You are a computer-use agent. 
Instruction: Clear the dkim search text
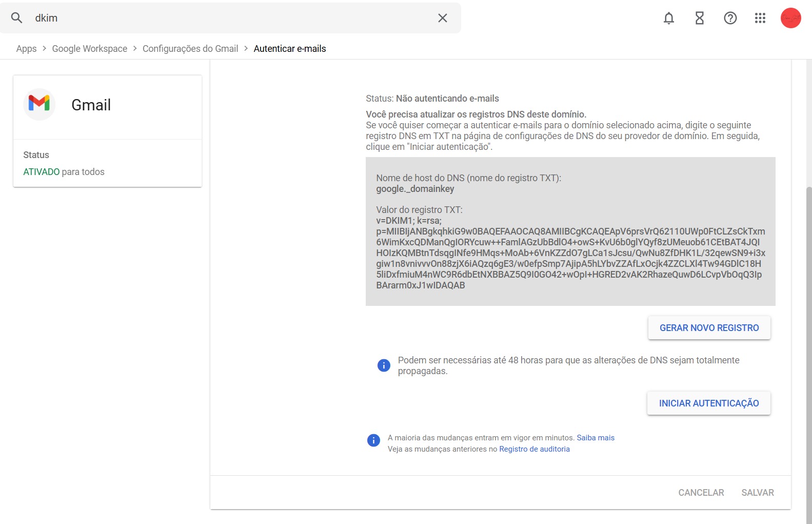tap(442, 18)
